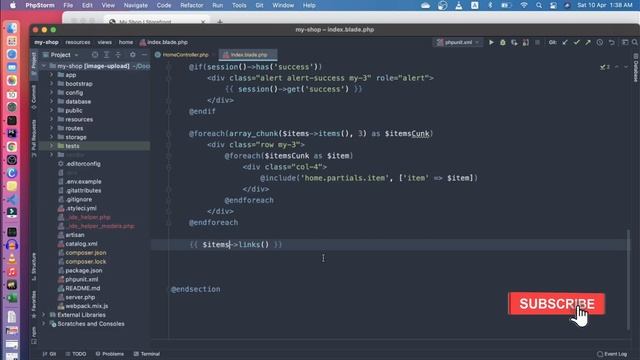The height and width of the screenshot is (360, 640).
Task: Open the Terminal tool window
Action: pos(147,354)
